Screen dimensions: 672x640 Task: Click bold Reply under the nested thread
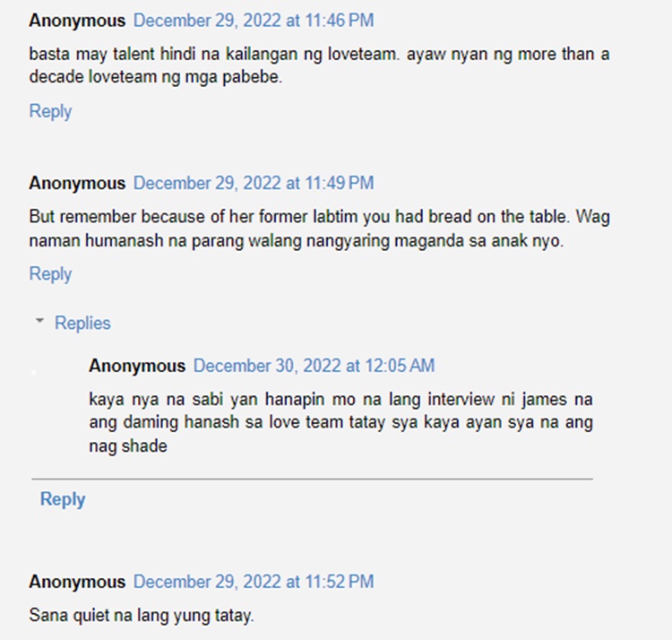pyautogui.click(x=63, y=499)
